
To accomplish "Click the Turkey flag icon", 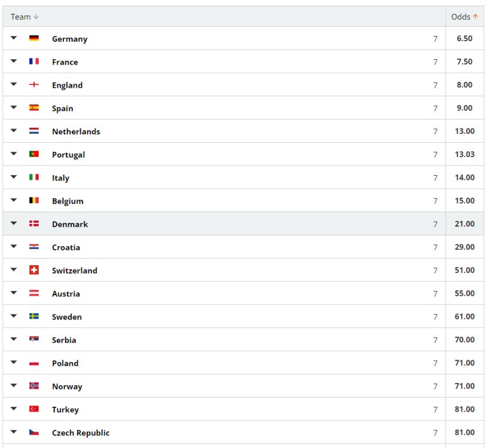I will click(34, 410).
